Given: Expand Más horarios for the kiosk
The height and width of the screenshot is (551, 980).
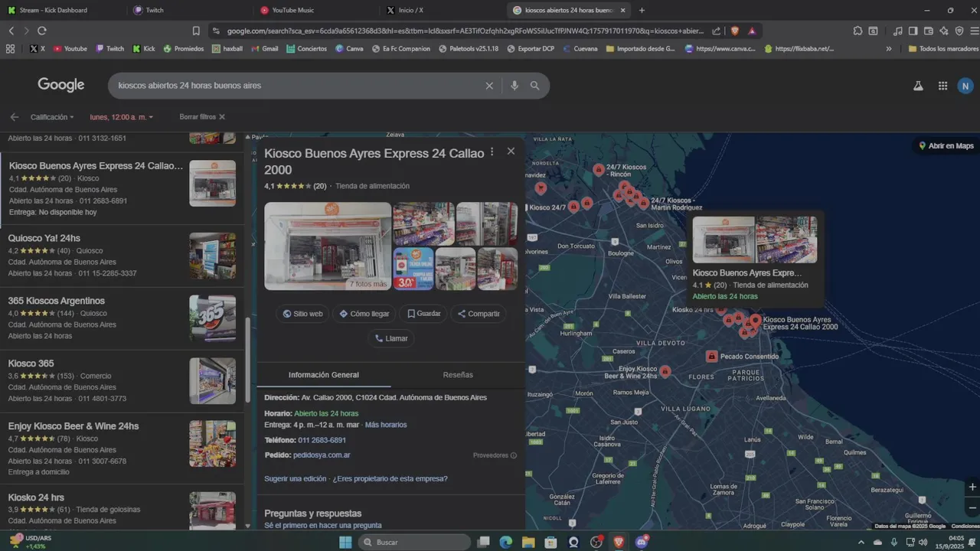Looking at the screenshot, I should (x=386, y=425).
